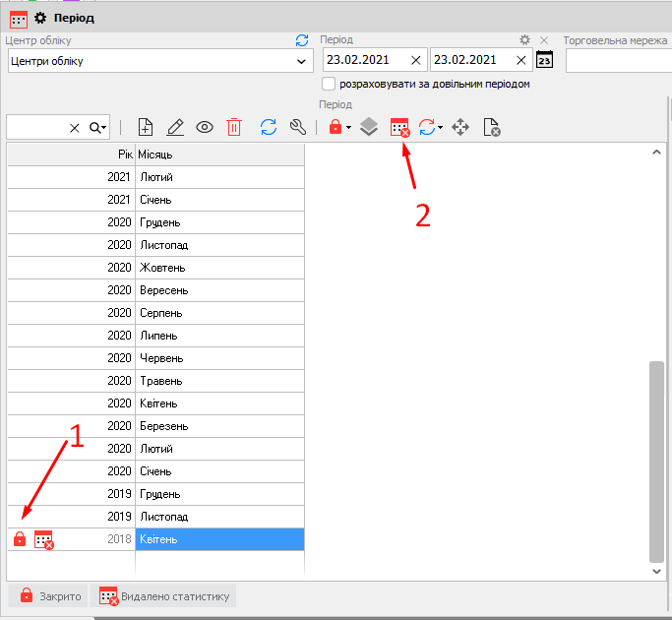Click the blue refresh icon in toolbar
The width and height of the screenshot is (672, 620).
coord(268,127)
